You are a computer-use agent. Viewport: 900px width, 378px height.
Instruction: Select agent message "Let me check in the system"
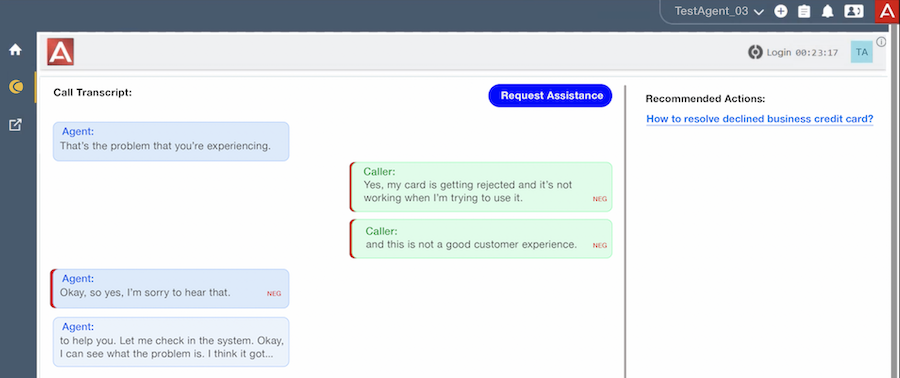coord(171,342)
